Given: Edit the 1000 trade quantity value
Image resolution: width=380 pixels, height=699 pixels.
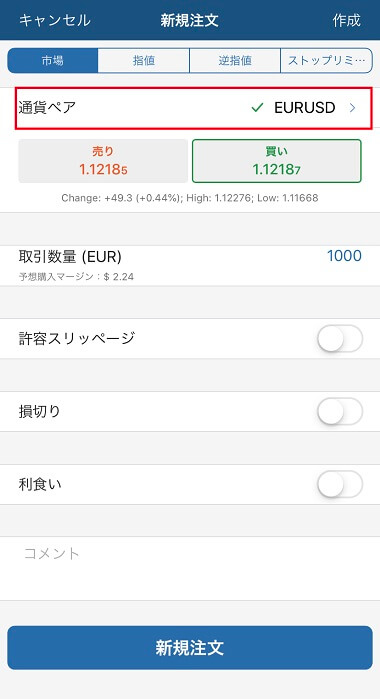Looking at the screenshot, I should coord(344,256).
